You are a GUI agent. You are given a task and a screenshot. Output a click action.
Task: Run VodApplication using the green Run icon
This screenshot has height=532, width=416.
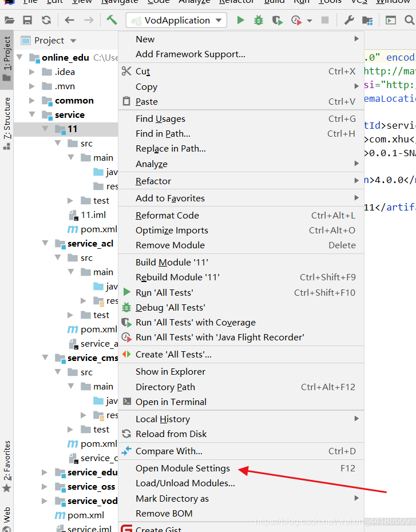241,20
